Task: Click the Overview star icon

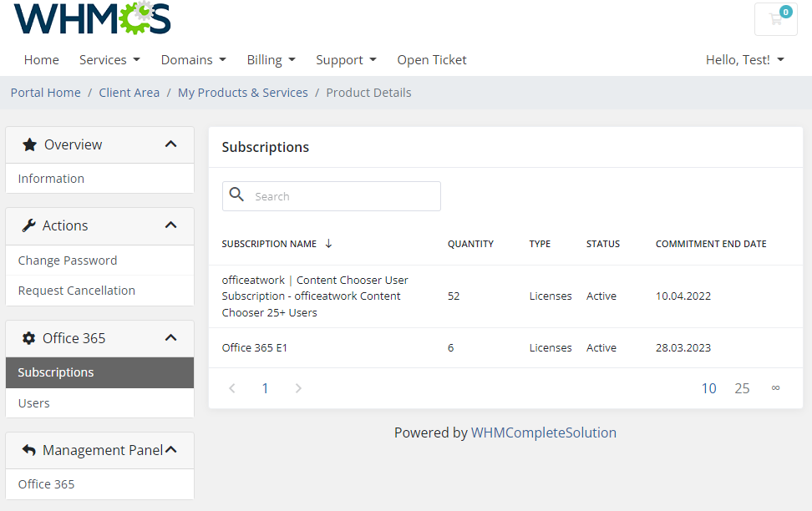Action: coord(29,144)
